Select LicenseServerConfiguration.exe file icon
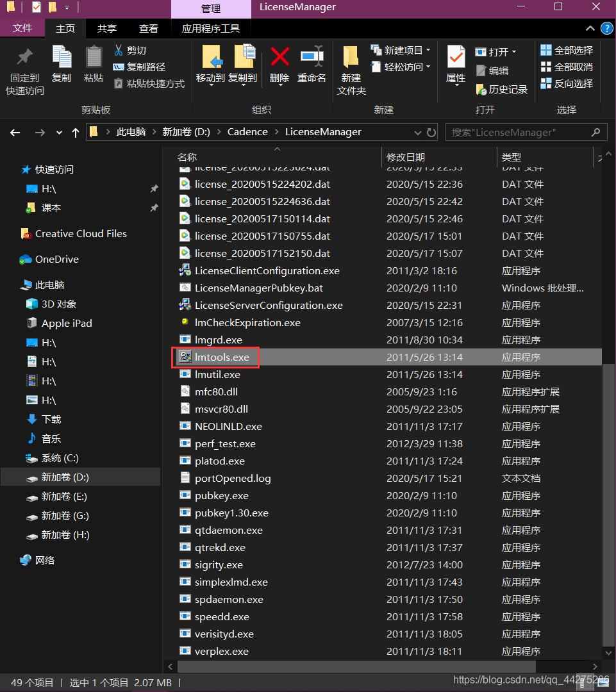Viewport: 616px width, 692px height. pyautogui.click(x=185, y=305)
